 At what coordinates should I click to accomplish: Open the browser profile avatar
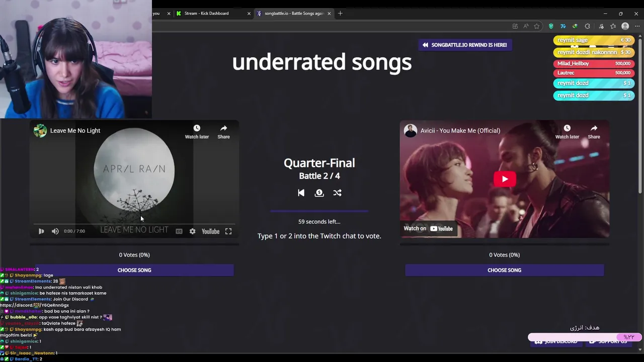(x=625, y=26)
